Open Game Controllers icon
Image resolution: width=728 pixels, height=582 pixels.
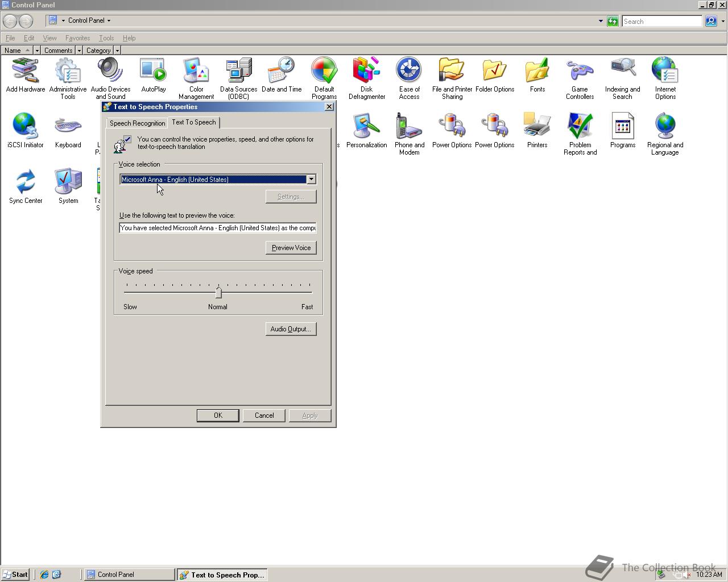[x=580, y=78]
